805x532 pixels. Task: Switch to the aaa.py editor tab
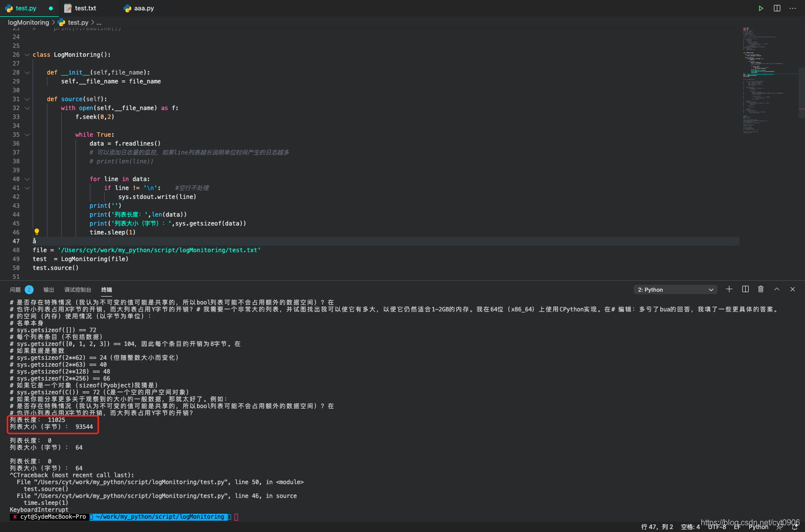143,8
